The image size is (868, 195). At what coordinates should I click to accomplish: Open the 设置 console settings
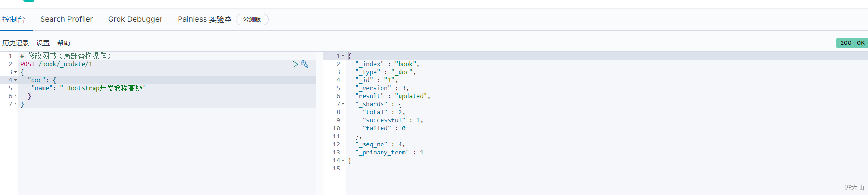(x=43, y=43)
